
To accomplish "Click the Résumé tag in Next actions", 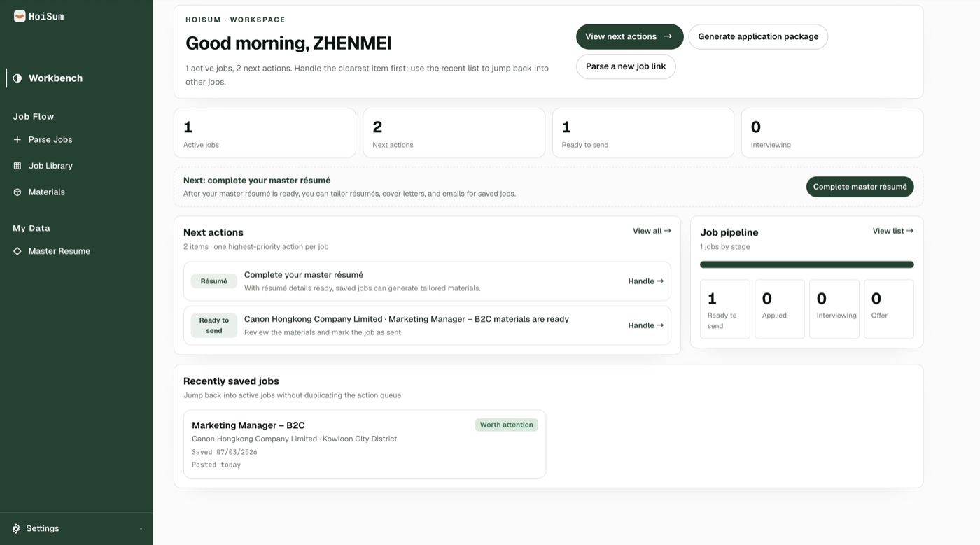I will [x=214, y=281].
